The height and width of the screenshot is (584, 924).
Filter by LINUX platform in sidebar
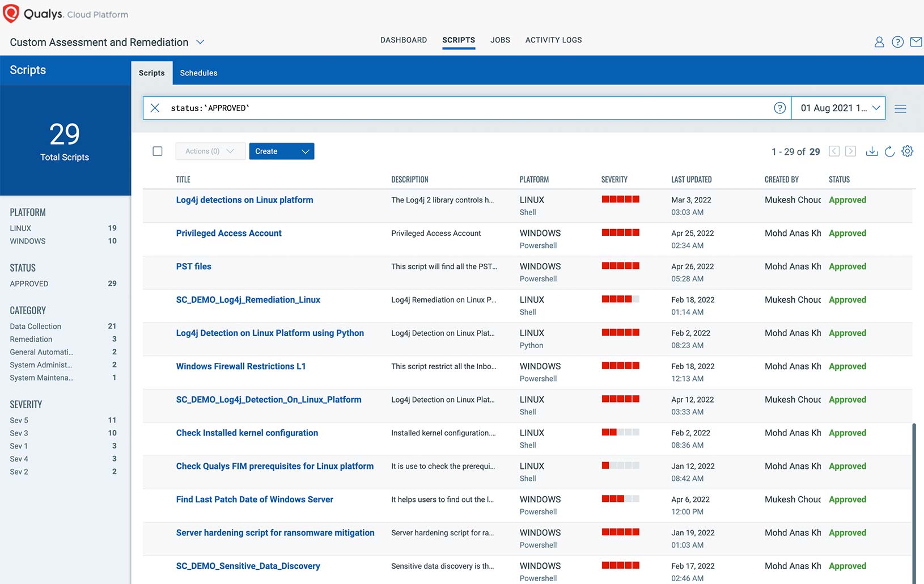[20, 228]
